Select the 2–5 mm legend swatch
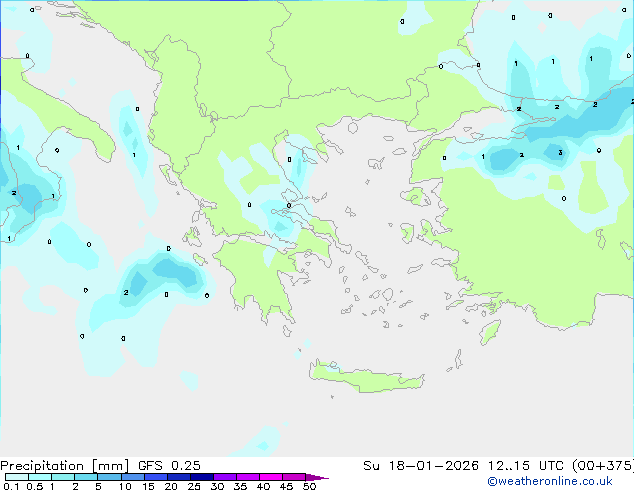Viewport: 634px width, 490px height. tap(86, 477)
